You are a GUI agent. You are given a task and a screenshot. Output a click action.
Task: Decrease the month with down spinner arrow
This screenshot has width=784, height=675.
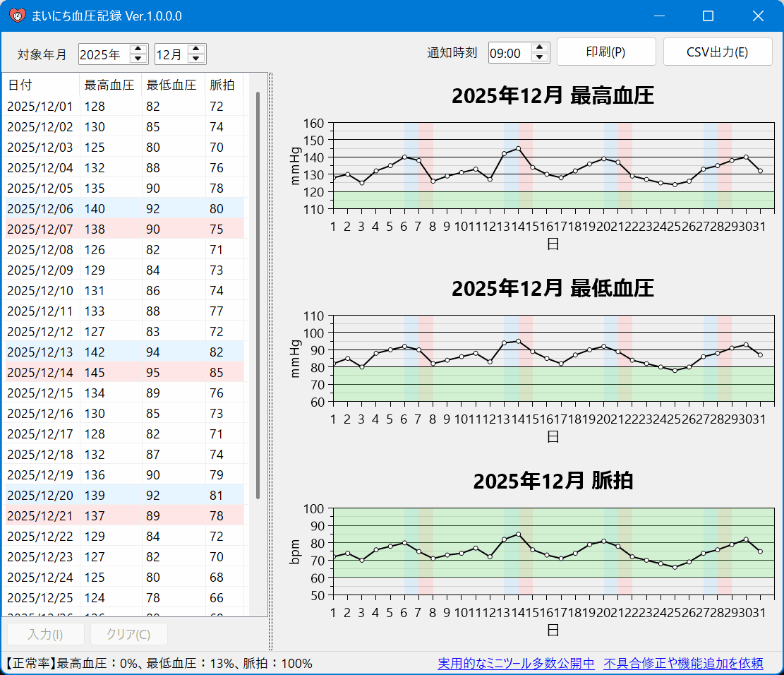pyautogui.click(x=197, y=59)
